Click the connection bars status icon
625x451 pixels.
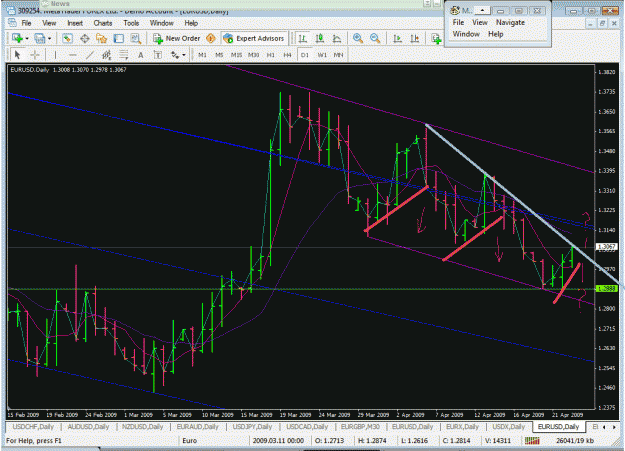click(x=532, y=441)
